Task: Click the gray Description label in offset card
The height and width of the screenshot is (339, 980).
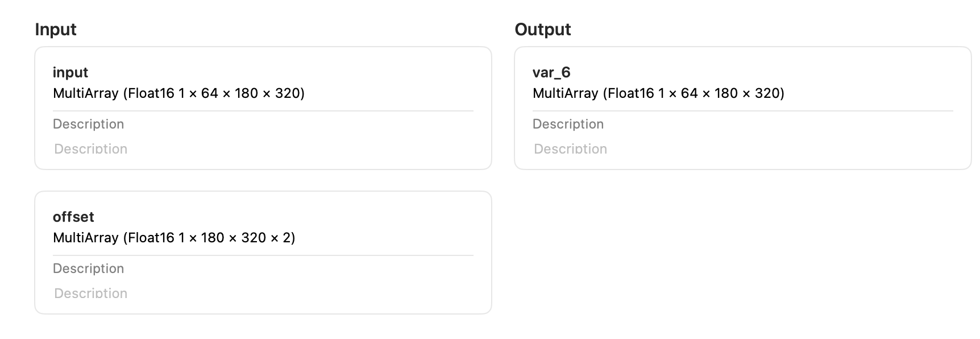Action: tap(88, 268)
